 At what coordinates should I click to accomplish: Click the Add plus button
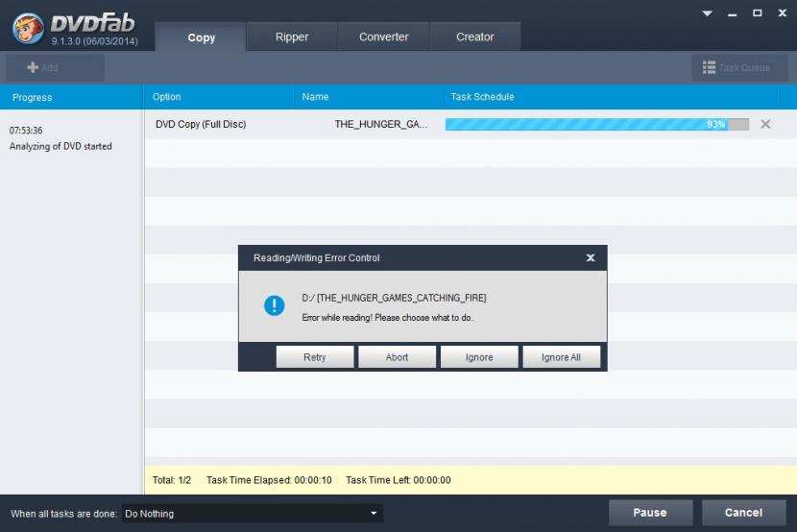pos(56,67)
